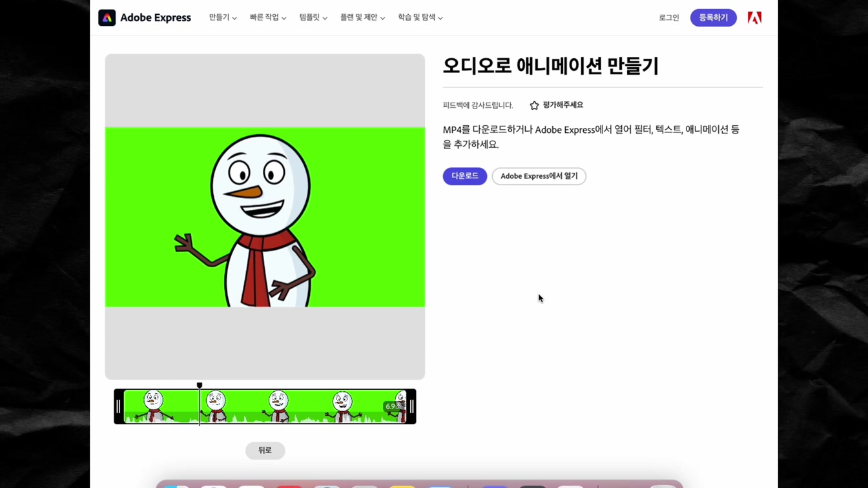
Task: Click the blue 다운로드 button
Action: coord(465,176)
